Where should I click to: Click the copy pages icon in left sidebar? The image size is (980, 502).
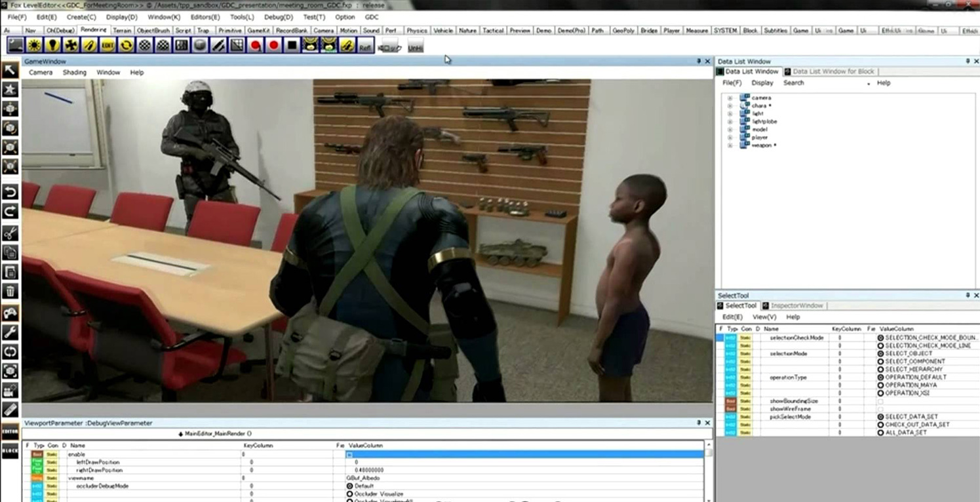[x=10, y=252]
